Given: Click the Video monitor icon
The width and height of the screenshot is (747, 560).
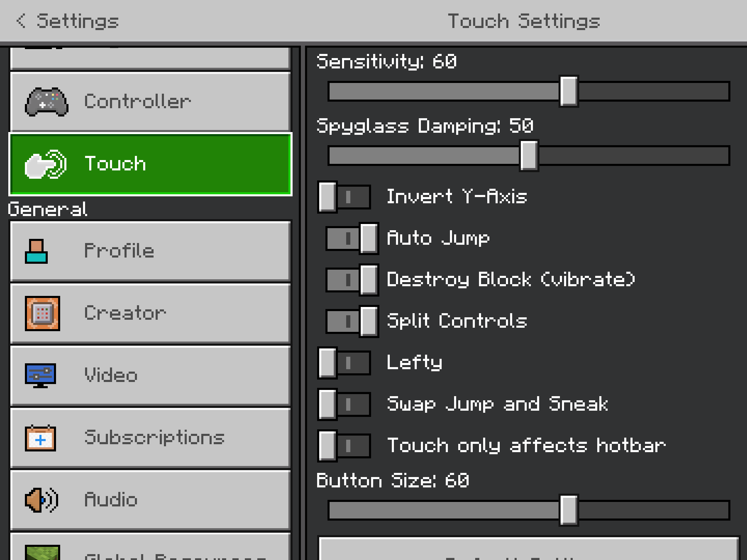Looking at the screenshot, I should point(40,375).
